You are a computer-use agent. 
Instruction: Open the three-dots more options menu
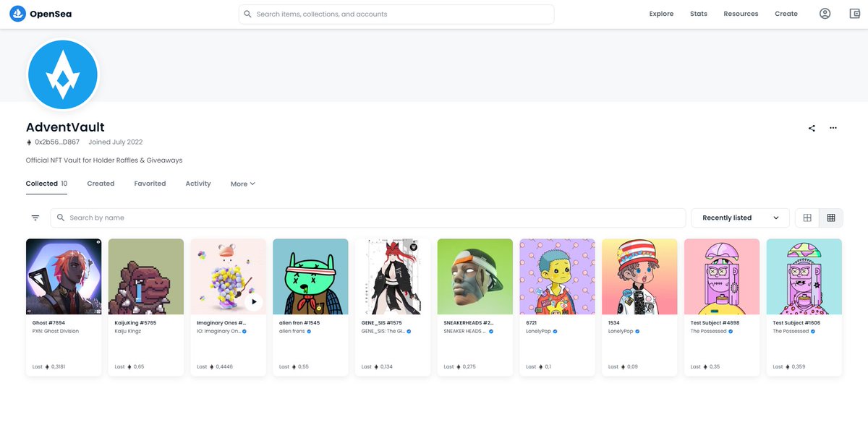pyautogui.click(x=833, y=128)
